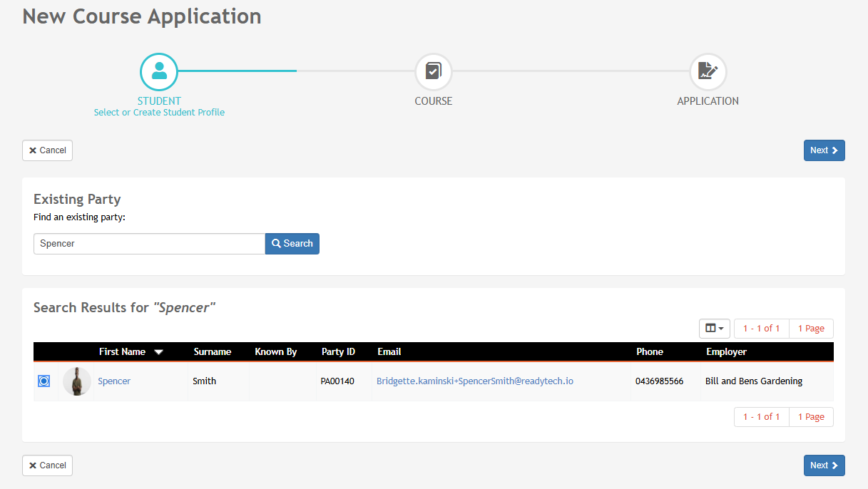The image size is (868, 489).
Task: Click Spencer Smith's email address link
Action: coord(475,381)
